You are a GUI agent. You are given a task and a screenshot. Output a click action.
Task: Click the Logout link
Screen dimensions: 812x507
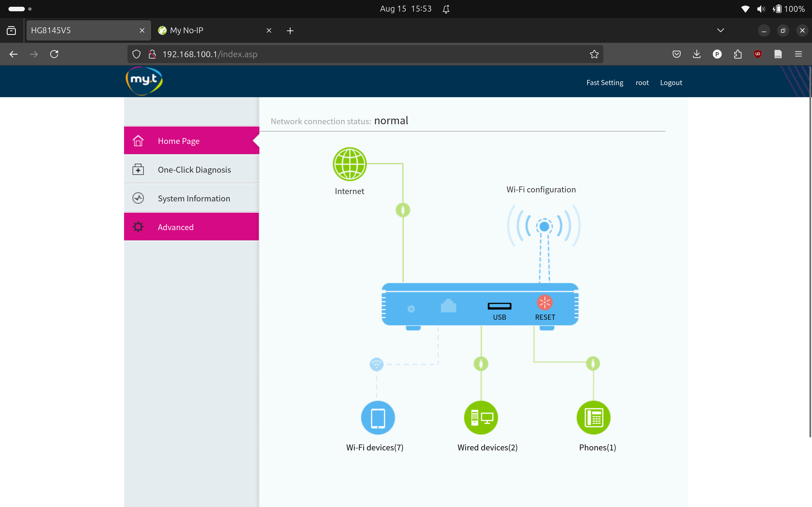(671, 83)
